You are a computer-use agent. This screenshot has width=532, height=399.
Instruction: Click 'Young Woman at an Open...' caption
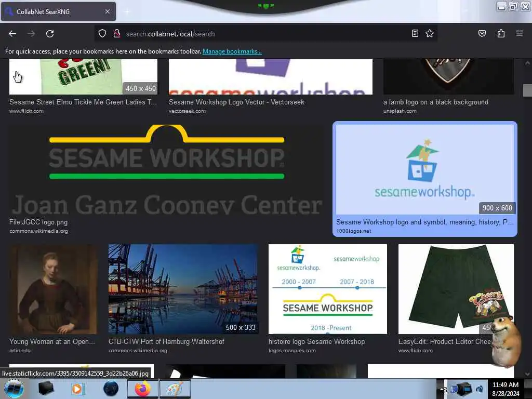pos(52,342)
